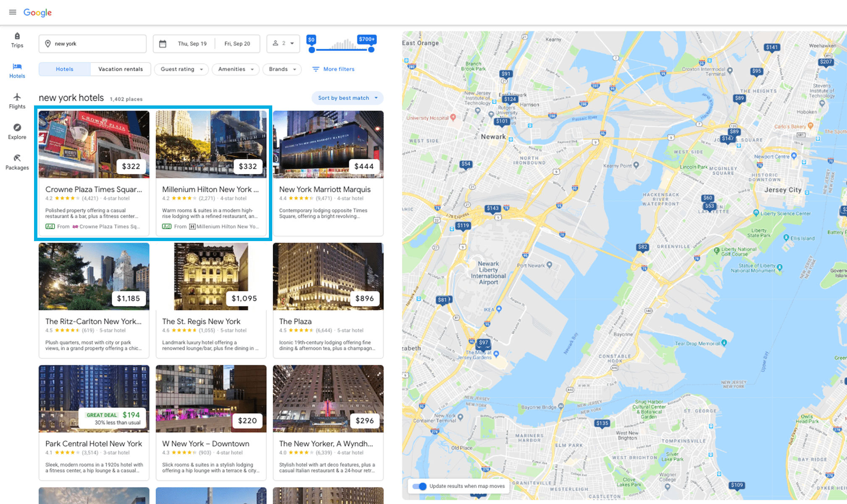The image size is (847, 504).
Task: Click the guests person icon
Action: pos(276,43)
